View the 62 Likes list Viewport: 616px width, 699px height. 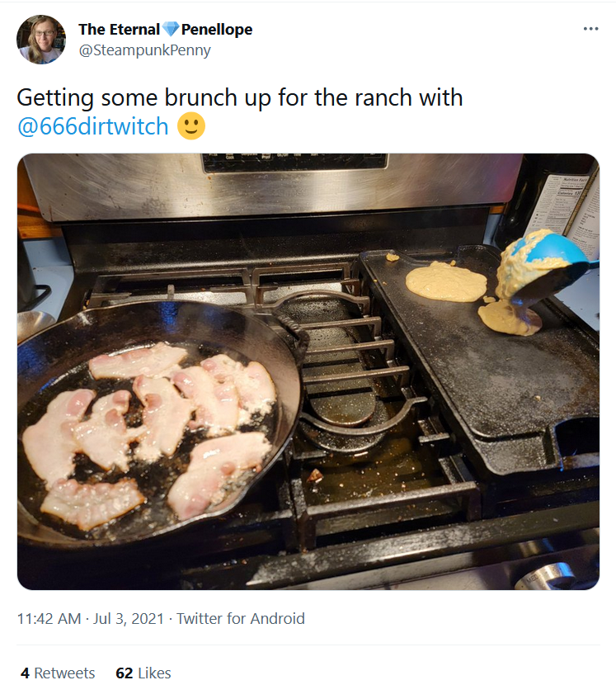coord(143,673)
